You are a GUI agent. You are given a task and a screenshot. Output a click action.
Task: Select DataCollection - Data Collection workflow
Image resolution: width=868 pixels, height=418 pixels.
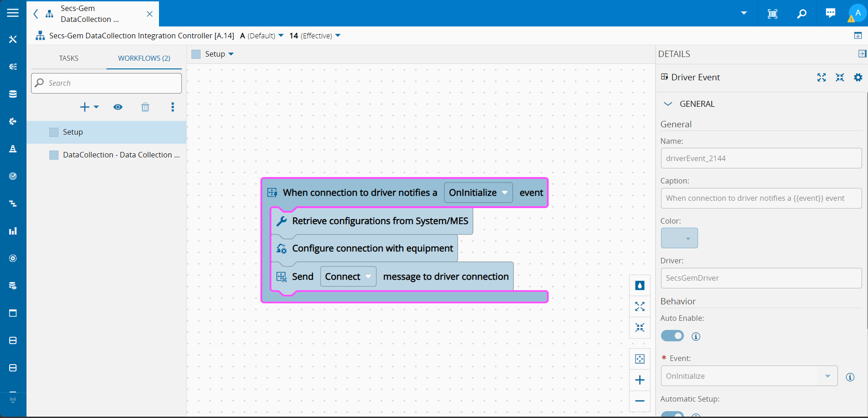tap(106, 155)
